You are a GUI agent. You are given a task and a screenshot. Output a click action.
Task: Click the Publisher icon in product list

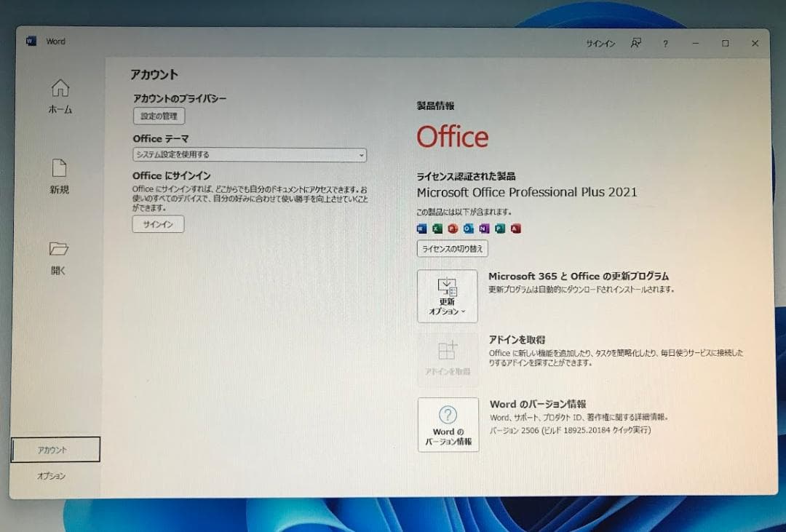click(499, 228)
